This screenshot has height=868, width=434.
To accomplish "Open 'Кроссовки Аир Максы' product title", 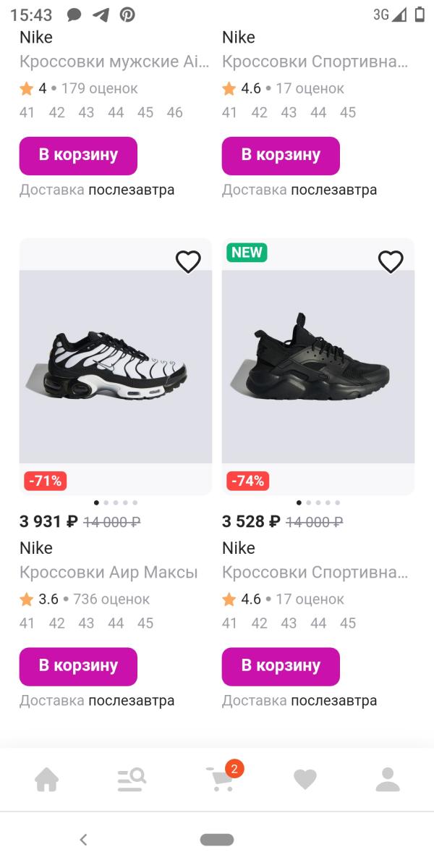I will (x=109, y=573).
